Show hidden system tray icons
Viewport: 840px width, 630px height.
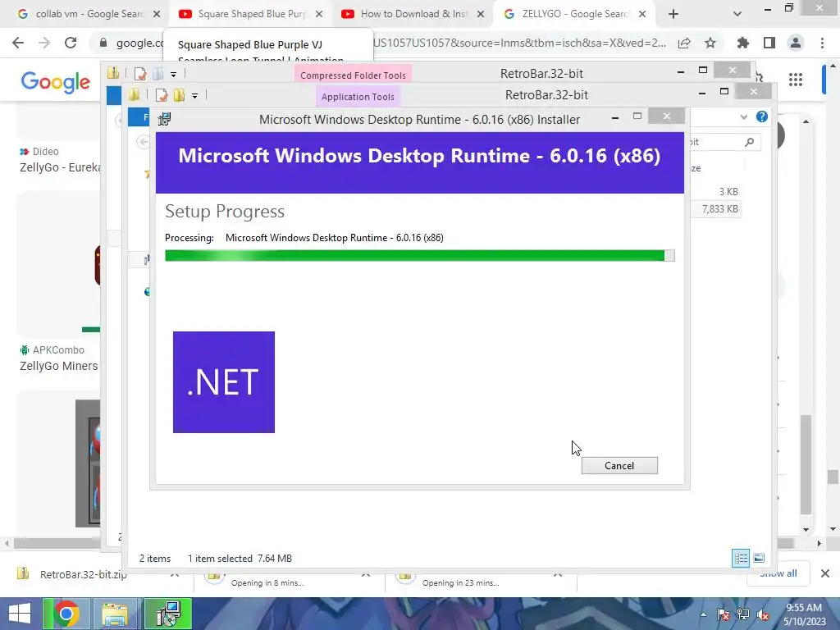(x=703, y=614)
